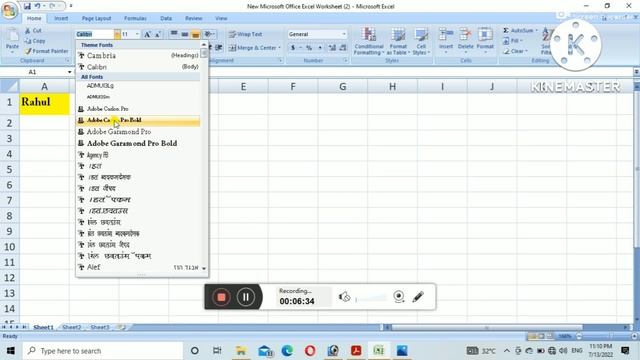The image size is (640, 360).
Task: Click the Copy command
Action: click(35, 41)
